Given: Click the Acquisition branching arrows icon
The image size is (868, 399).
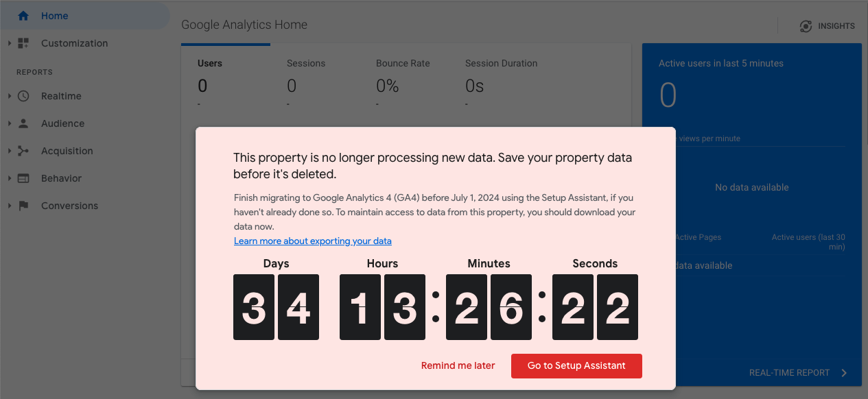Looking at the screenshot, I should [x=23, y=151].
